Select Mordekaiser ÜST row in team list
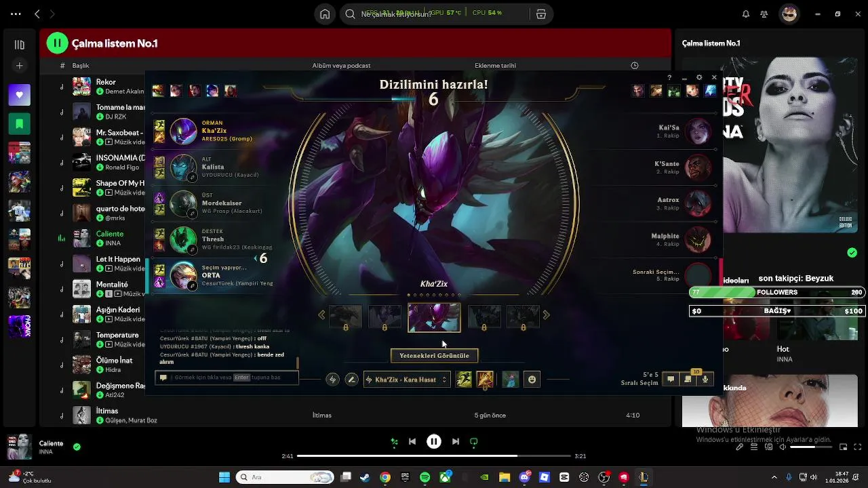This screenshot has height=488, width=868. (214, 203)
